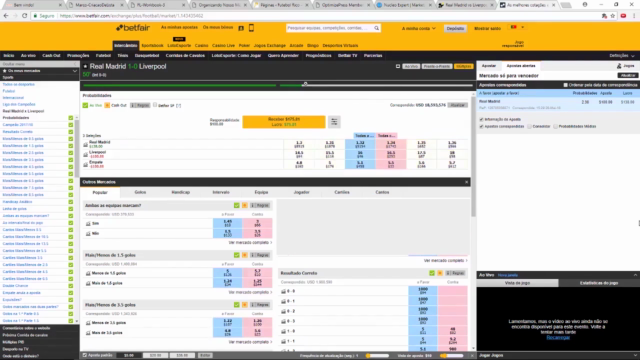Click the dark Atualizar button in bet slip
640x360 pixels.
click(x=627, y=76)
